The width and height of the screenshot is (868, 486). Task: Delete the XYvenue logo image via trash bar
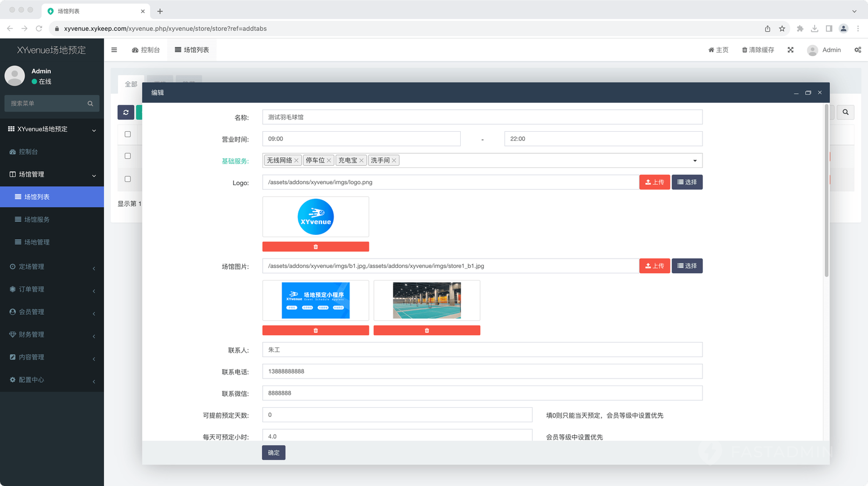click(316, 247)
